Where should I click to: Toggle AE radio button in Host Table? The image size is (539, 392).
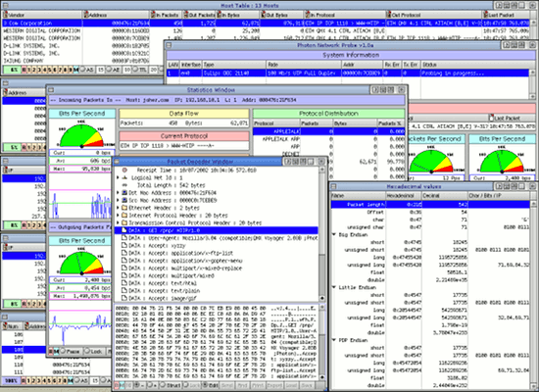click(108, 70)
